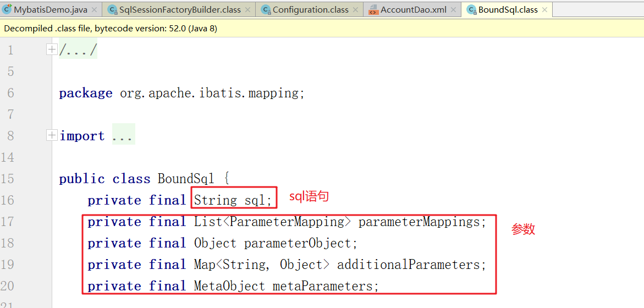Click the SqlSessionFactoryBuilder class file icon

[x=112, y=9]
